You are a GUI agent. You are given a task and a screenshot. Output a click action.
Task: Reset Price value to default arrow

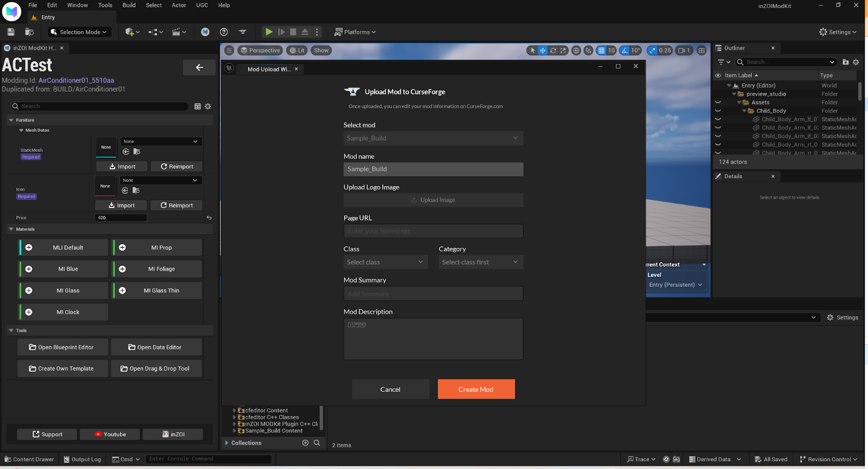pos(209,217)
